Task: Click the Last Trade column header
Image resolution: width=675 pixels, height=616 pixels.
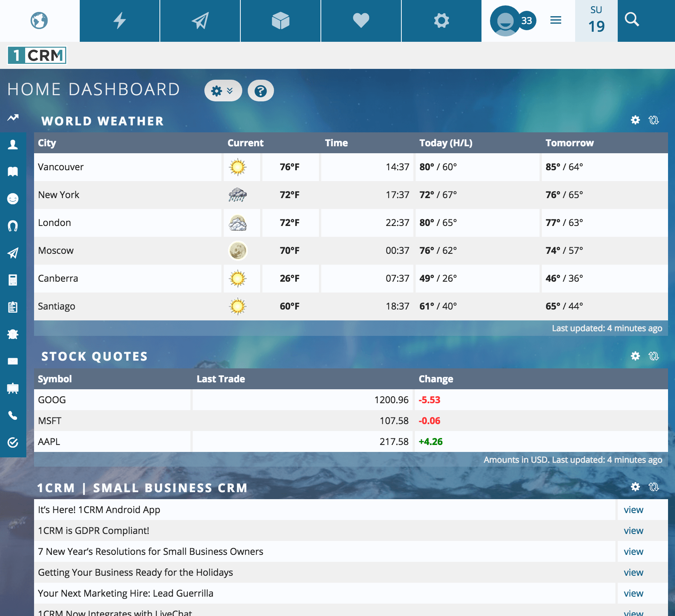Action: click(221, 379)
